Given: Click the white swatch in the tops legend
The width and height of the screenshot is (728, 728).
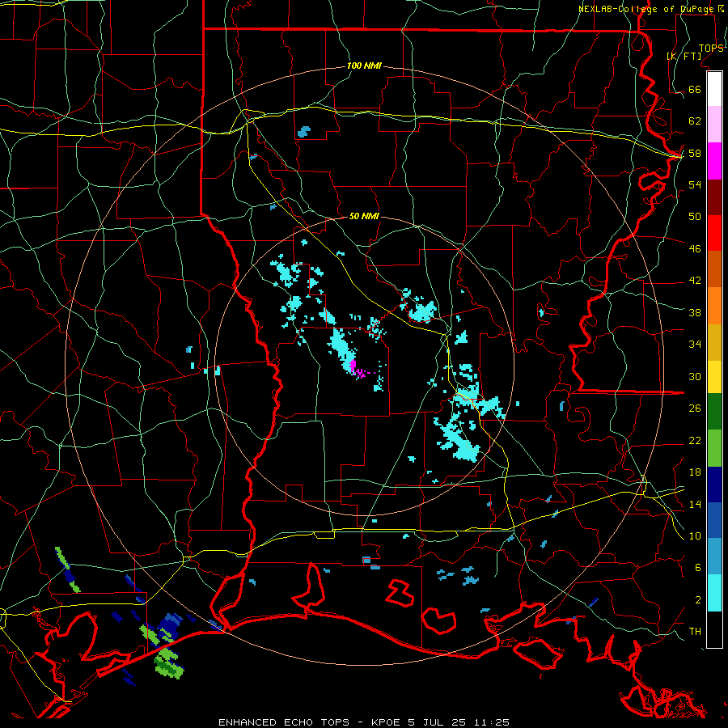Looking at the screenshot, I should (714, 89).
